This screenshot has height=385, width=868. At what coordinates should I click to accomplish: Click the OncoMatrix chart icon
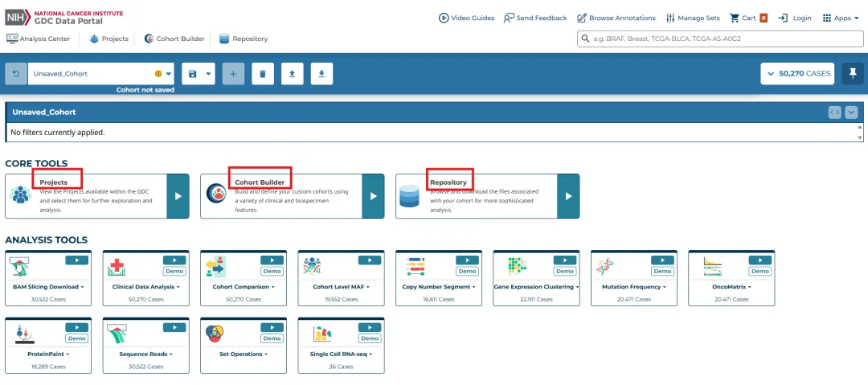[x=713, y=267]
